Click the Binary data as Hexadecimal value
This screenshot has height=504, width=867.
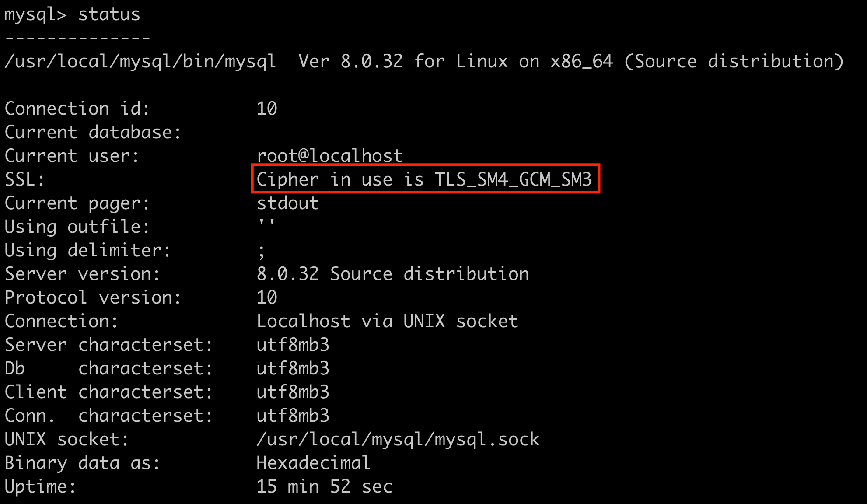click(313, 463)
